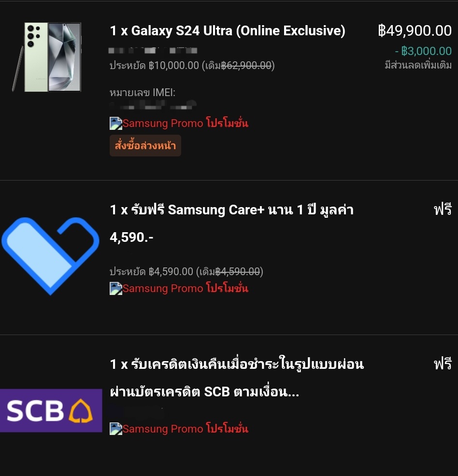Screen dimensions: 458x476
Task: Click the promo image icon under the IMEI number
Action: pyautogui.click(x=116, y=124)
